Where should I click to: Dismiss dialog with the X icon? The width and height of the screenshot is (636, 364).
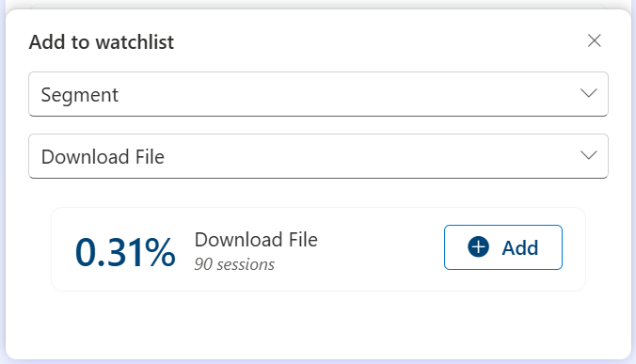tap(595, 40)
